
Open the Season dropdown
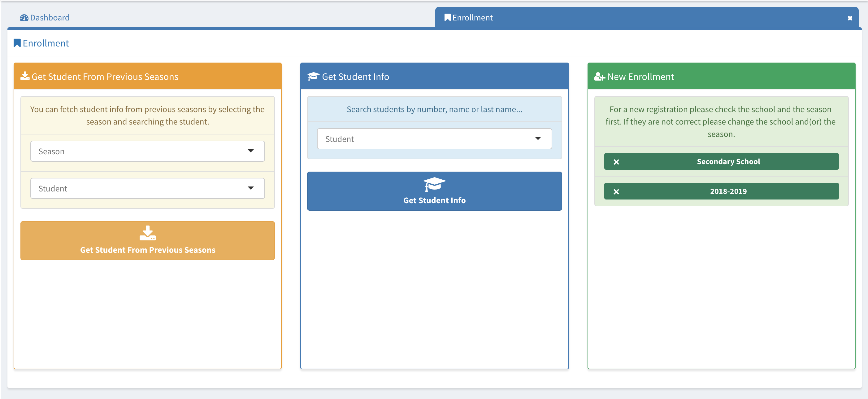(147, 151)
